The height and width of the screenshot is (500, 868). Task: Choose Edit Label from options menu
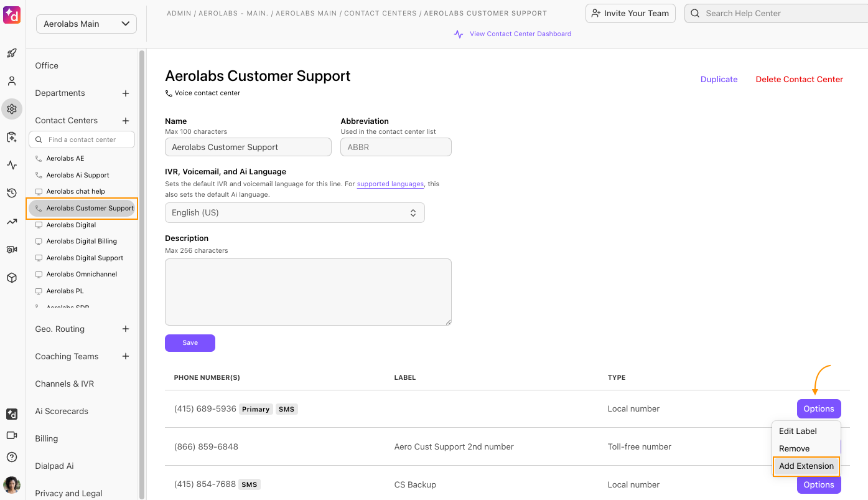(798, 431)
